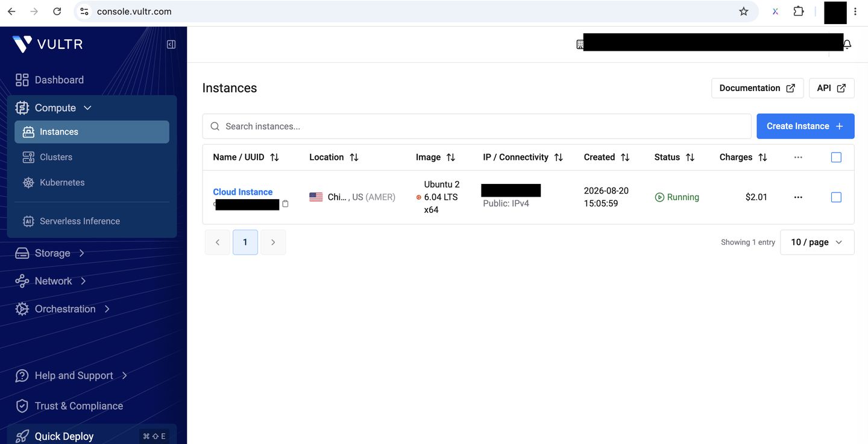Open the Chrome three-dot menu

855,11
